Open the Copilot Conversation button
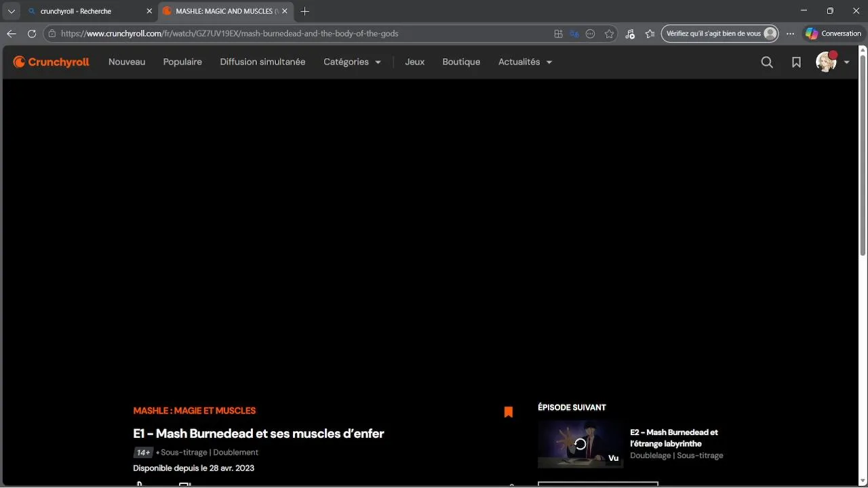The width and height of the screenshot is (868, 488). [833, 33]
